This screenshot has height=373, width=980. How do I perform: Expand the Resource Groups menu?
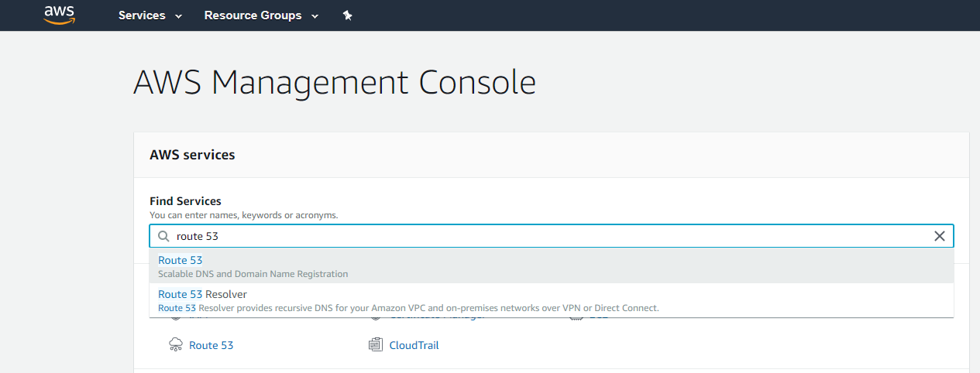pyautogui.click(x=253, y=15)
